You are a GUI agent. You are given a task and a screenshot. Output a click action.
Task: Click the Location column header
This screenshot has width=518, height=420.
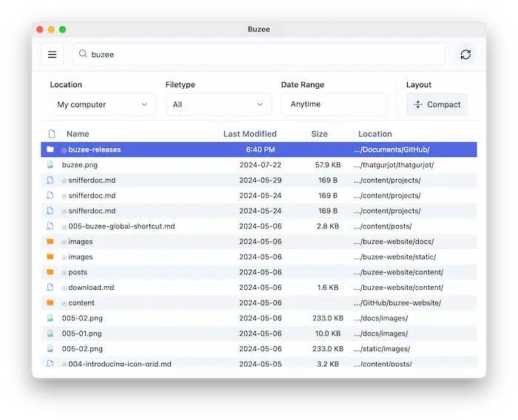pyautogui.click(x=375, y=134)
